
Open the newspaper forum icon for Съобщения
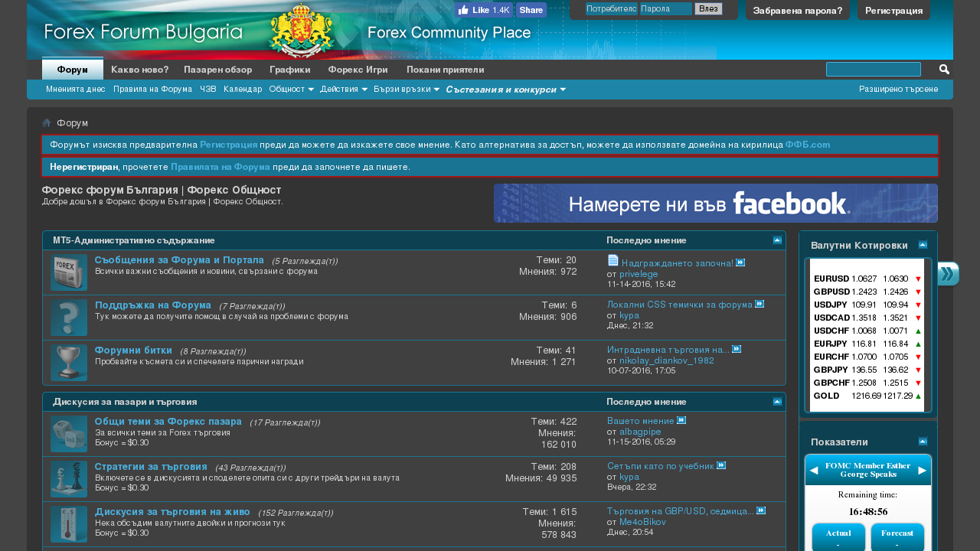69,272
